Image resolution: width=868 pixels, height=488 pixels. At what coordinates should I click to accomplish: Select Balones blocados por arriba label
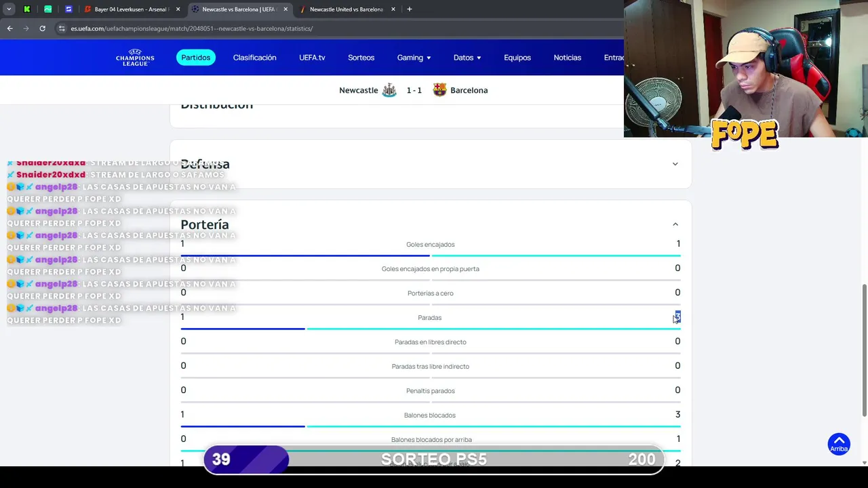pyautogui.click(x=431, y=440)
